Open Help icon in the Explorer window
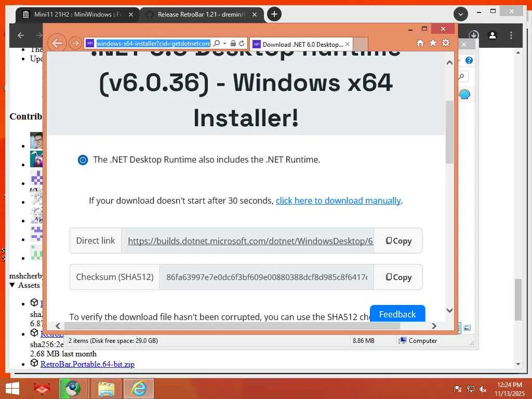This screenshot has width=532, height=399. (469, 60)
